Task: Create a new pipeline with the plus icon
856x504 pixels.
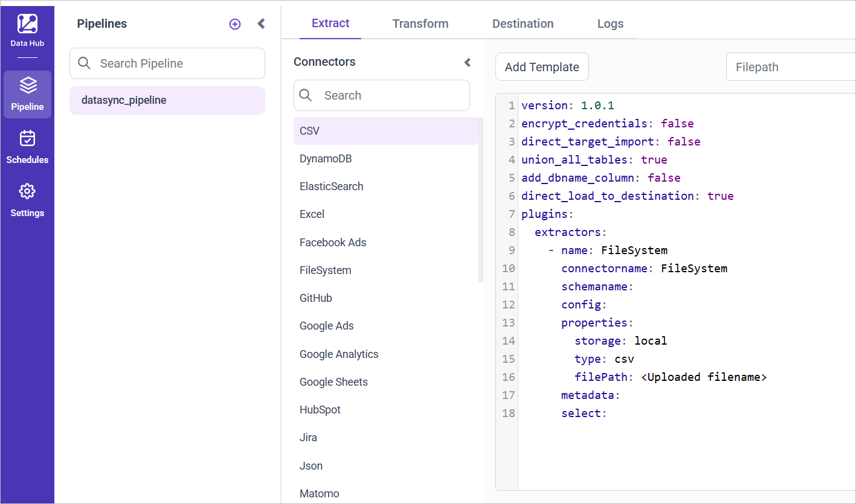Action: coord(234,24)
